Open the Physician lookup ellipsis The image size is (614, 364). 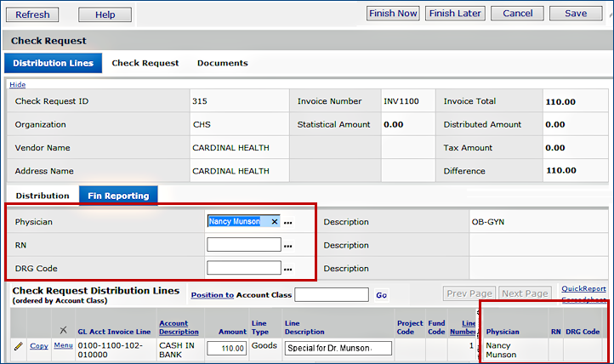coord(288,222)
